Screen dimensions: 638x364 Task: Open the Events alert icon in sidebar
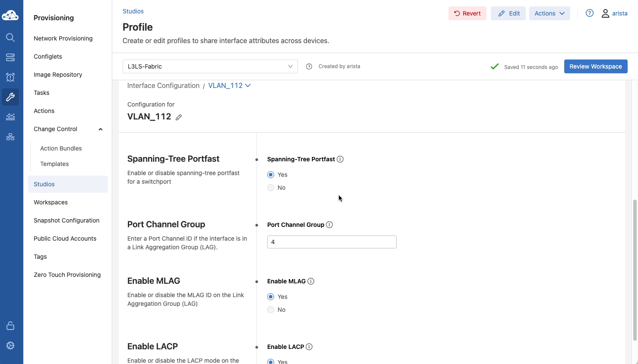click(10, 77)
